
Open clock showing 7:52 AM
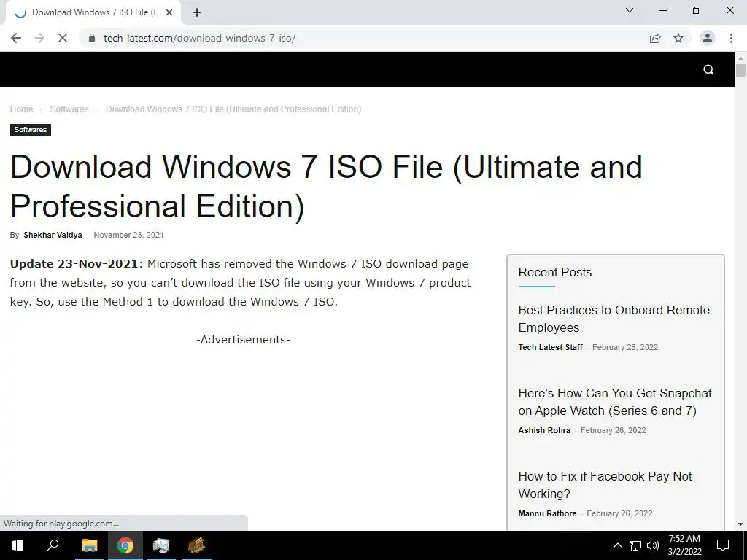click(x=684, y=545)
